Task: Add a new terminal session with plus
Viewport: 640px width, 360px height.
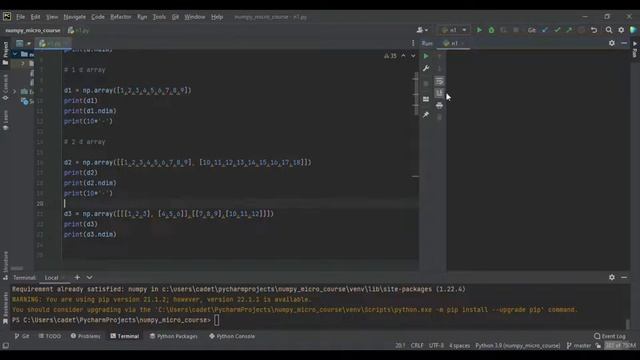Action: [77, 278]
